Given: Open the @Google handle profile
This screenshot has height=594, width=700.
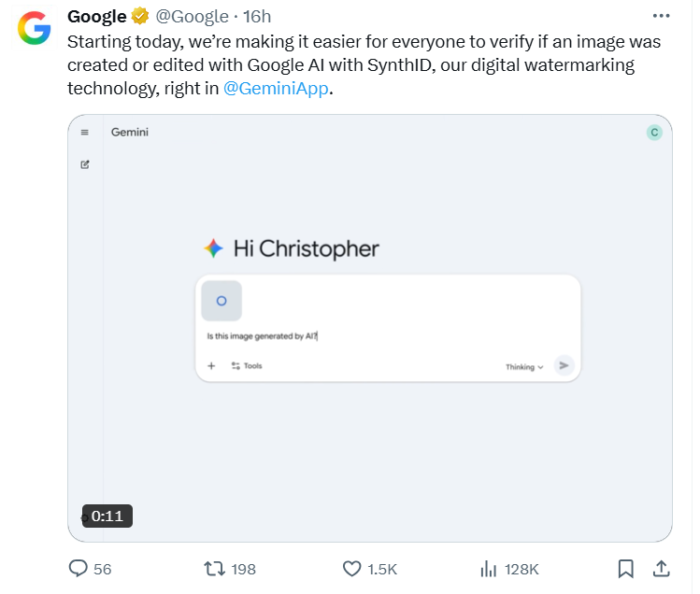Looking at the screenshot, I should pyautogui.click(x=192, y=17).
